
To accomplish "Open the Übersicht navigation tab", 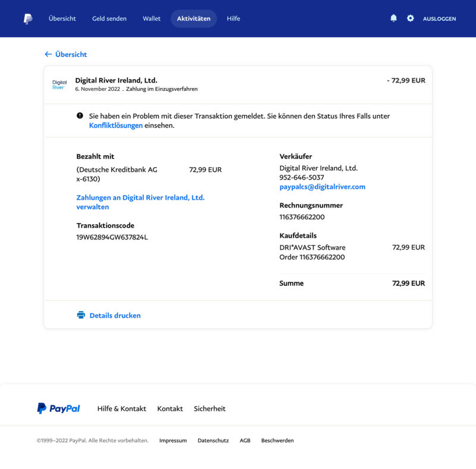I will click(x=62, y=18).
